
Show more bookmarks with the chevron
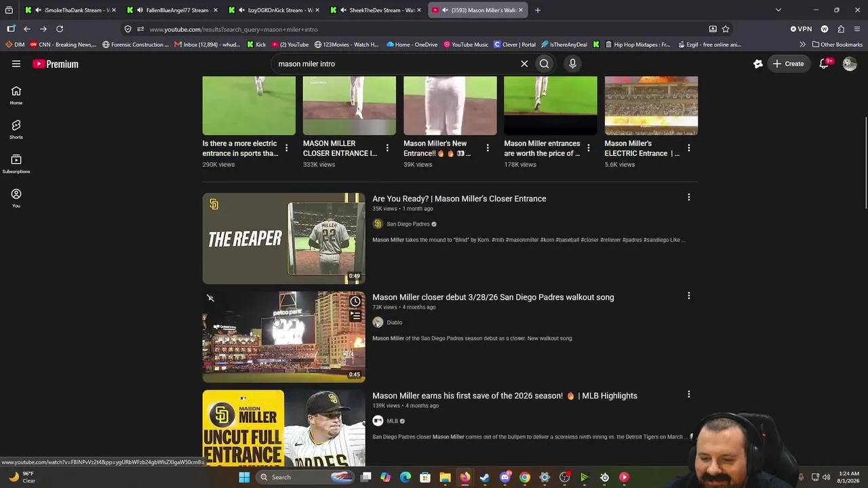point(803,45)
